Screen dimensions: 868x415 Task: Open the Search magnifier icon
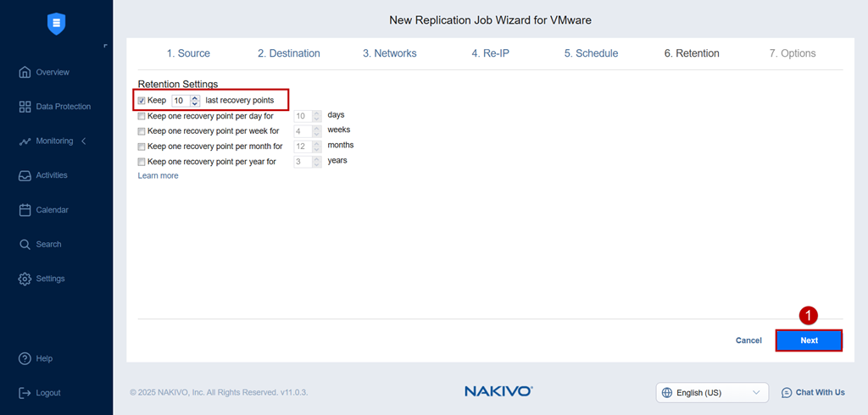coord(25,245)
